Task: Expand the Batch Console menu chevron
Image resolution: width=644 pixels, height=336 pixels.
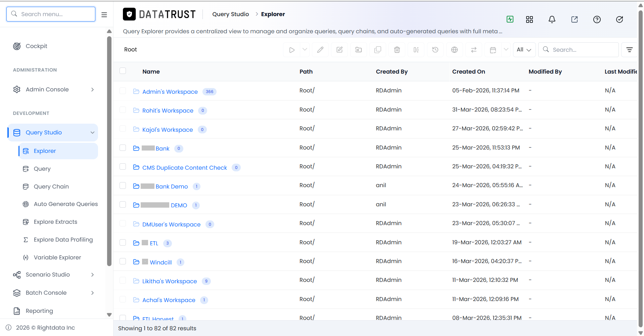Action: (92, 293)
